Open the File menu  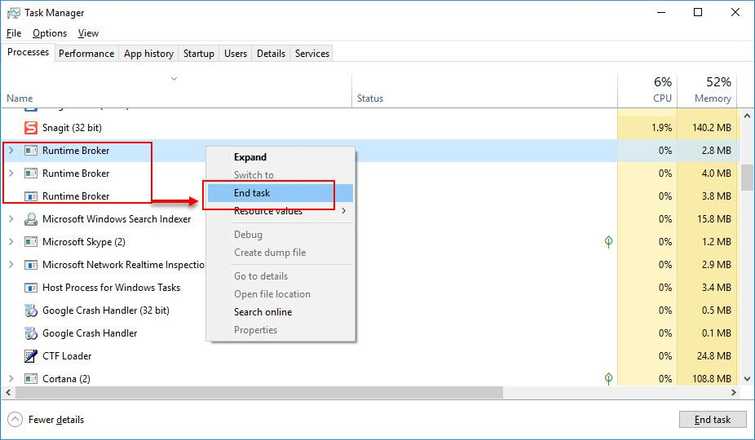click(14, 33)
